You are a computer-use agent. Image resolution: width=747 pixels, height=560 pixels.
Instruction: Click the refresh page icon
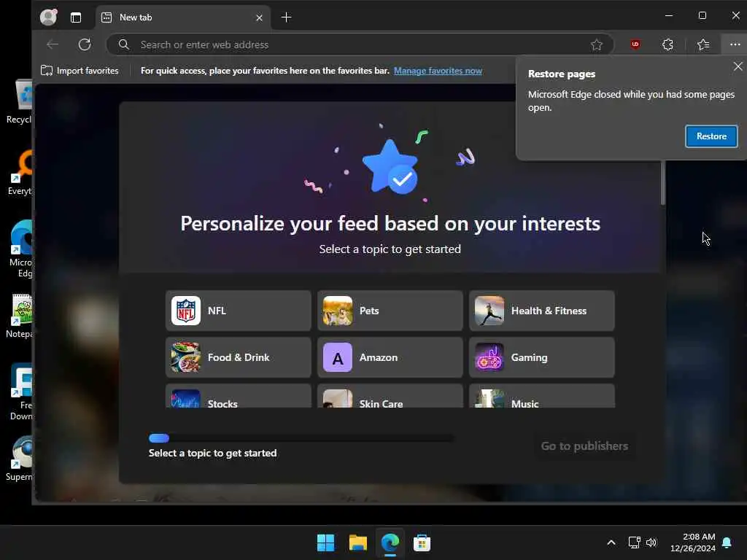tap(85, 44)
